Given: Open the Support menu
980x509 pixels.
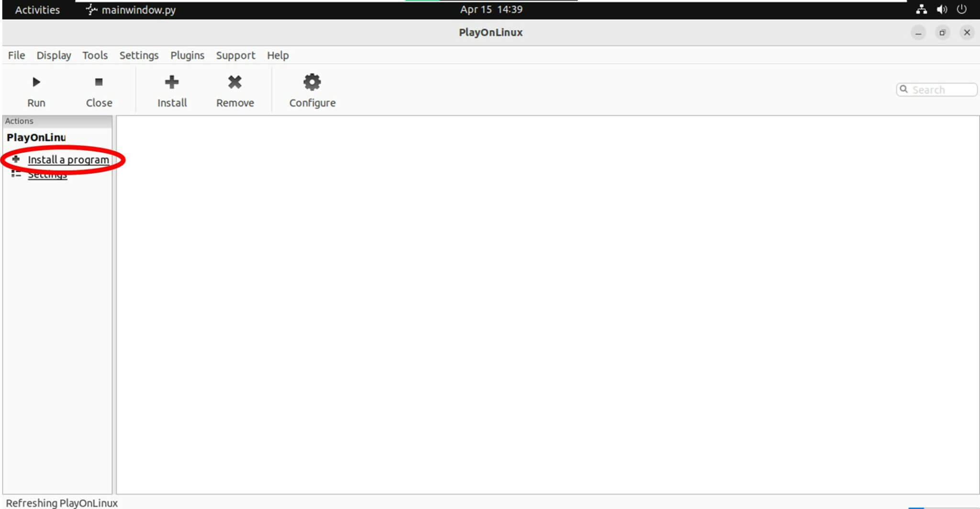Looking at the screenshot, I should (235, 55).
